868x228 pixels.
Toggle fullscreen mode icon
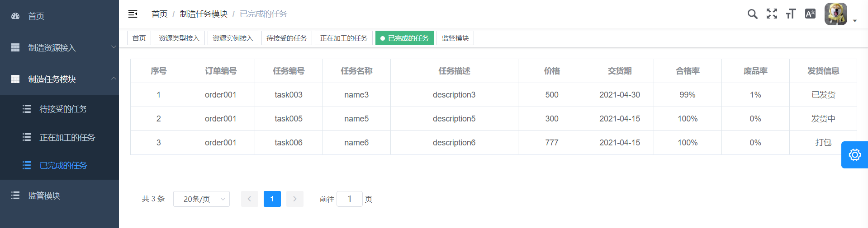pyautogui.click(x=772, y=14)
